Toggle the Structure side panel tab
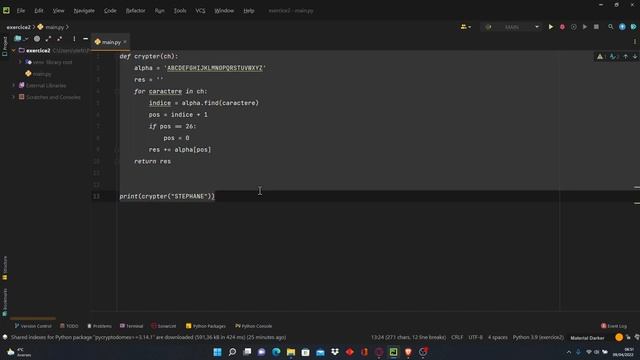Screen dimensions: 640x360 point(4,268)
